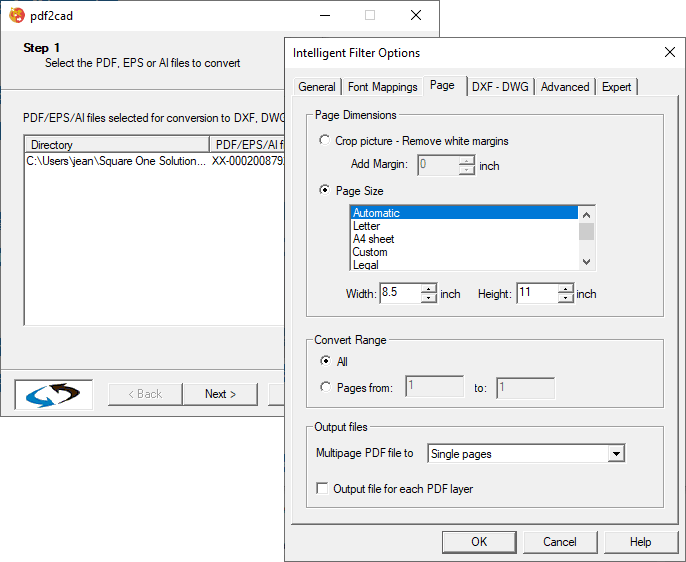Click the Pages from start field
The width and height of the screenshot is (686, 562).
point(435,387)
